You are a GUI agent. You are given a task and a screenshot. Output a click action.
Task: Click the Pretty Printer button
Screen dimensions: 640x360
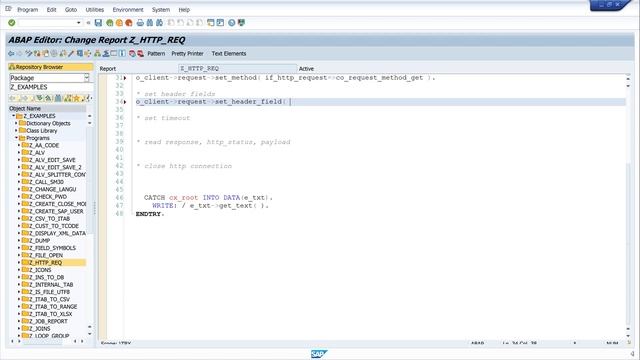tap(187, 53)
